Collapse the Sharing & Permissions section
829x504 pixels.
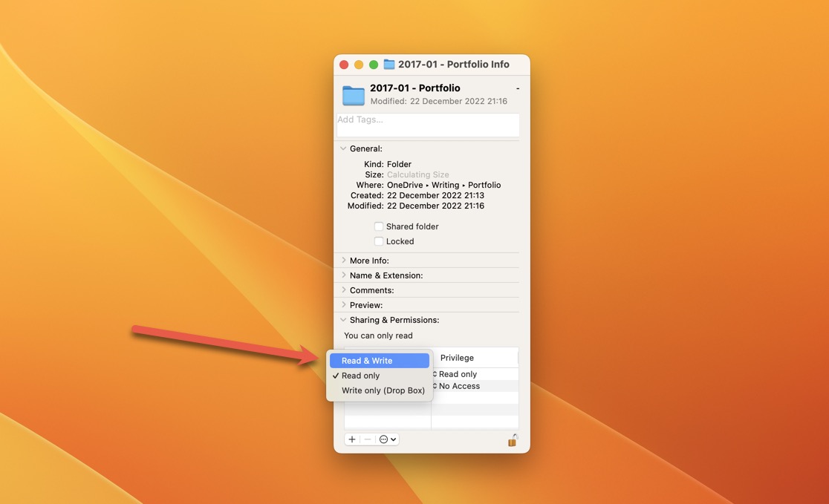(x=343, y=320)
